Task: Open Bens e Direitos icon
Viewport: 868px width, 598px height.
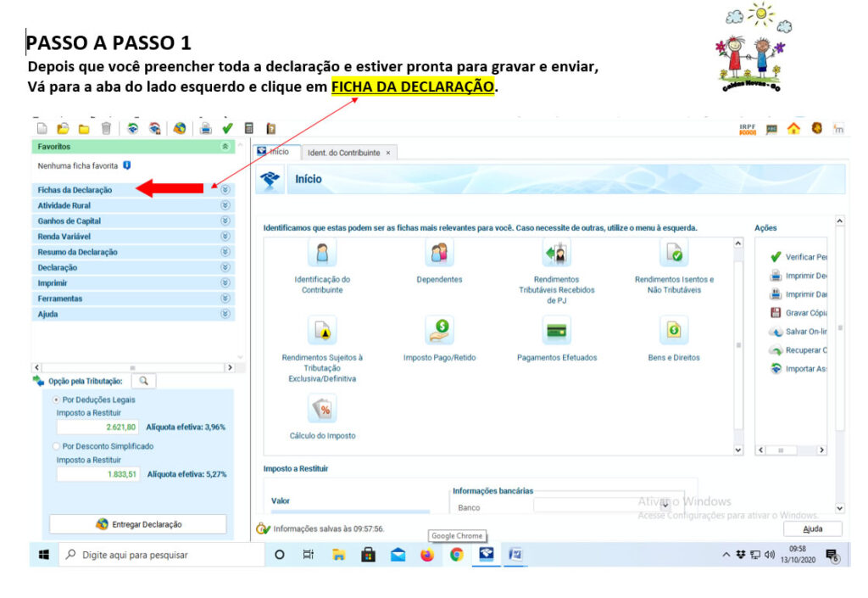Action: click(674, 331)
